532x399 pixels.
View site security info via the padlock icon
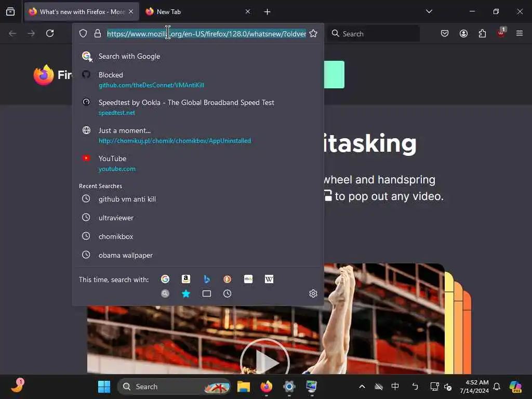[x=98, y=33]
